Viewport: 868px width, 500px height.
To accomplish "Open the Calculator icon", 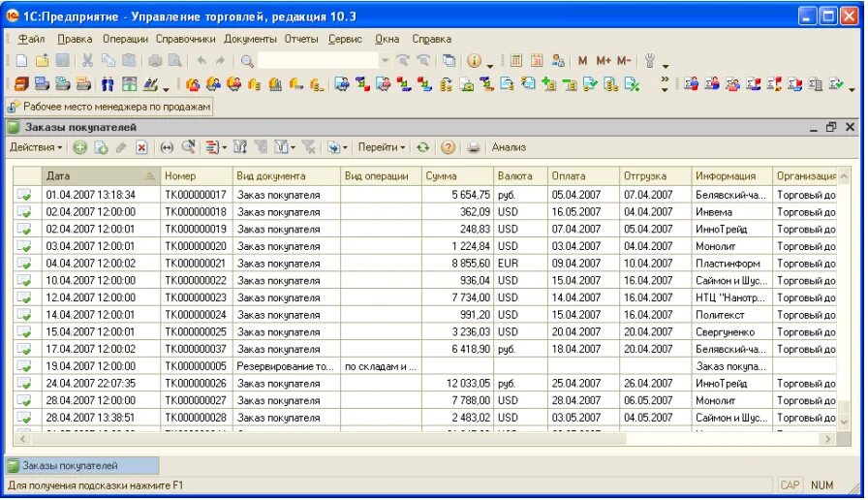I will (516, 60).
